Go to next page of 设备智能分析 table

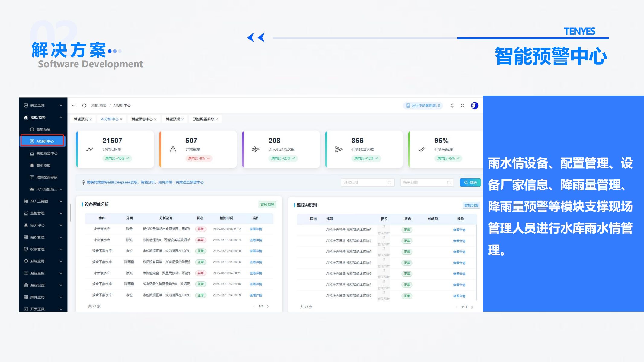(x=268, y=306)
